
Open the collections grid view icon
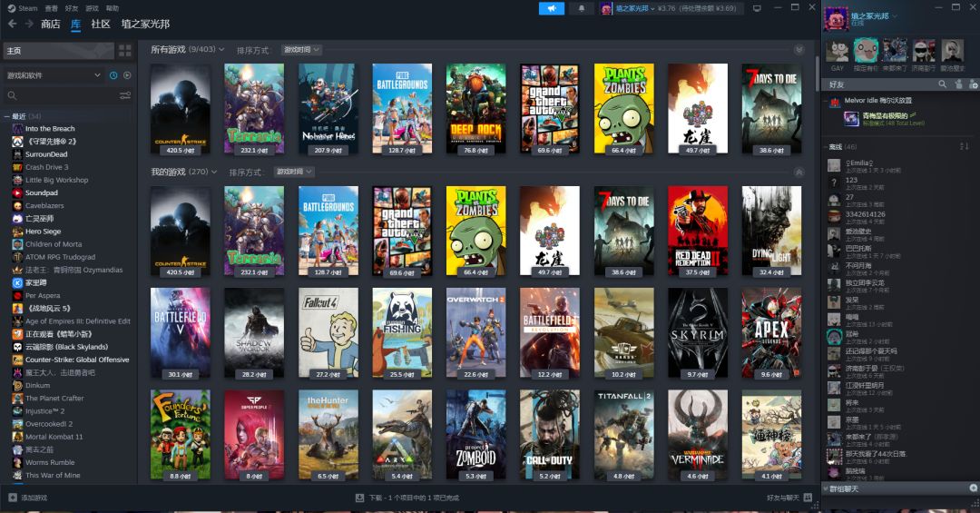125,51
